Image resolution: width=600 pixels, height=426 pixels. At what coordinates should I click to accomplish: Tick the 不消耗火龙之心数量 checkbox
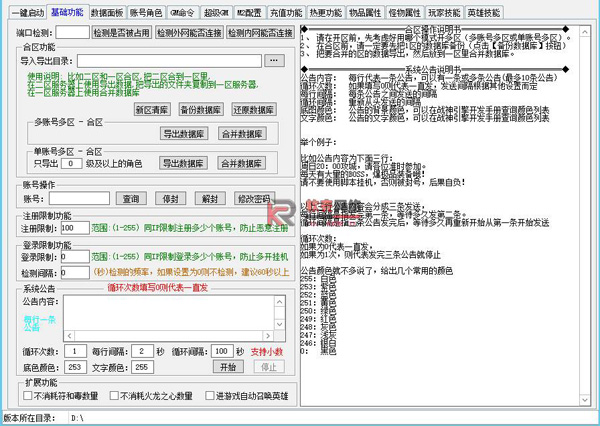pyautogui.click(x=114, y=395)
